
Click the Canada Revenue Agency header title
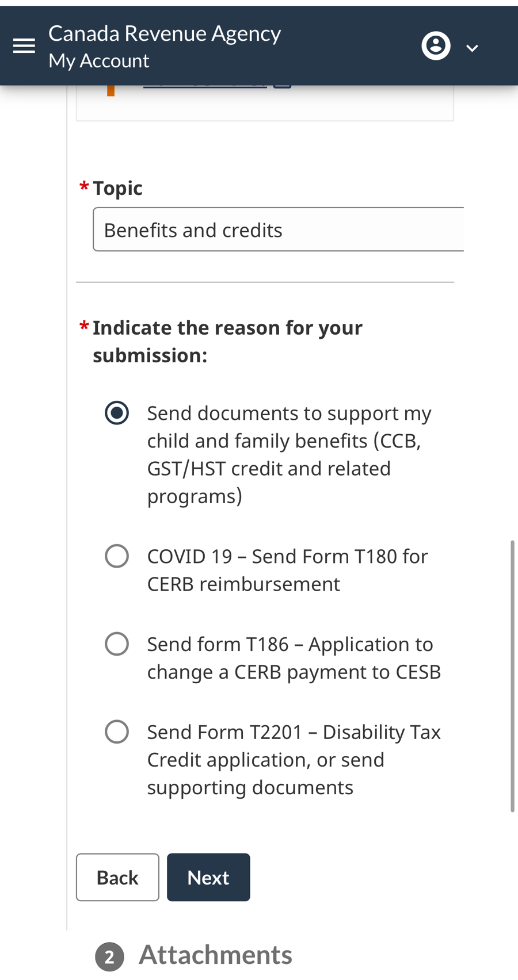[x=165, y=33]
